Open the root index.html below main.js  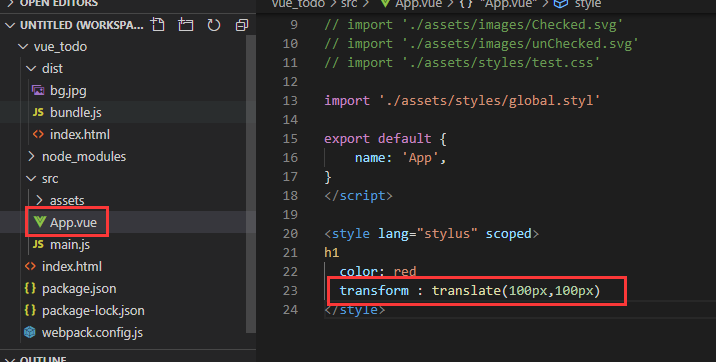tap(72, 266)
